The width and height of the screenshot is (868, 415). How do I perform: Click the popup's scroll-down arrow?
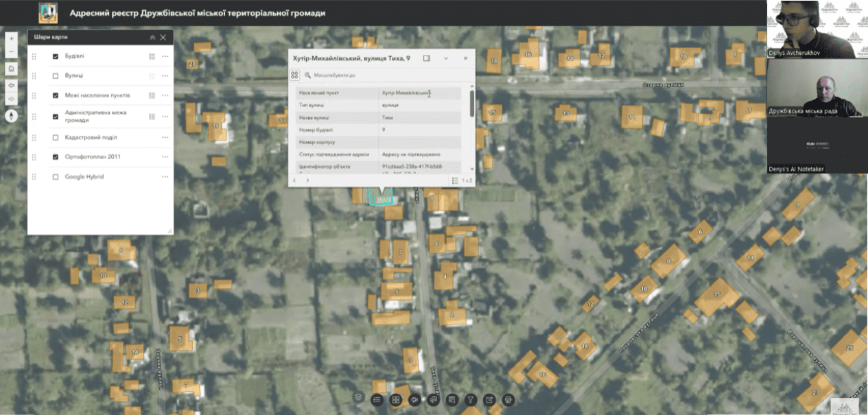[471, 169]
